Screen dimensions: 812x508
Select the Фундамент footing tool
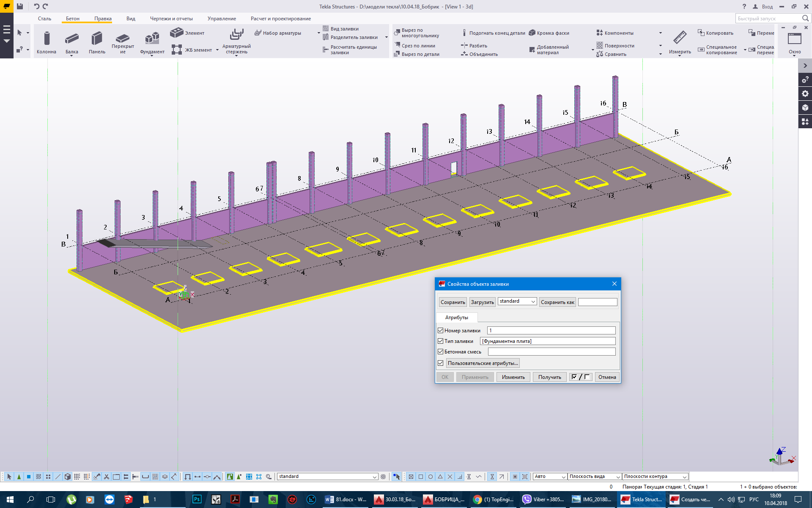[152, 39]
